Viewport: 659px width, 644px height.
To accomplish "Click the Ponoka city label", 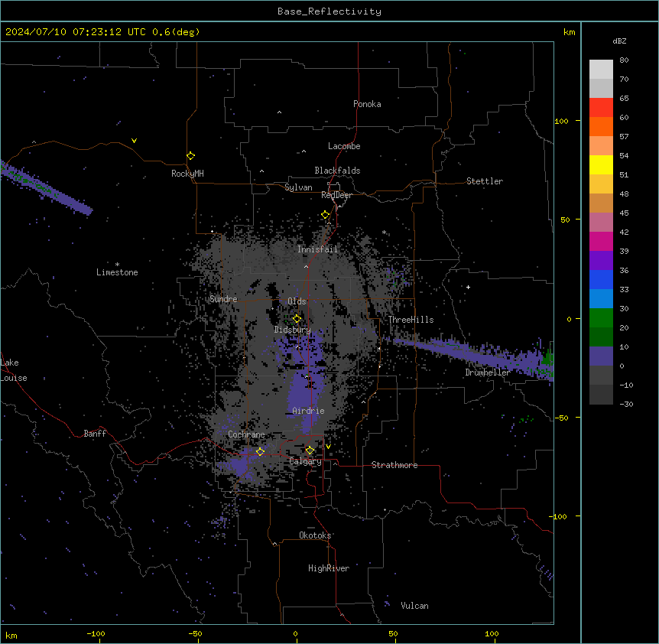I will coord(367,104).
